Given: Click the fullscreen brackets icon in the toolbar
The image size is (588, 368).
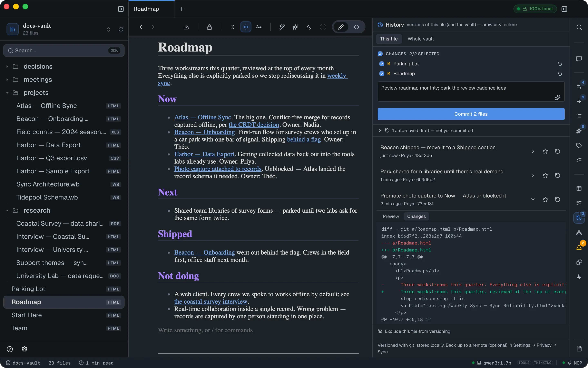Looking at the screenshot, I should point(323,27).
